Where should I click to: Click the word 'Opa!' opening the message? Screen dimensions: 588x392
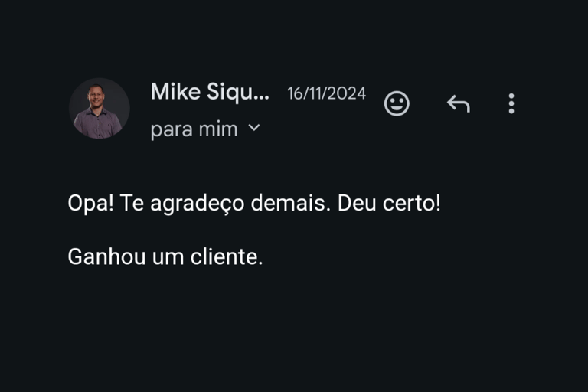pos(90,204)
